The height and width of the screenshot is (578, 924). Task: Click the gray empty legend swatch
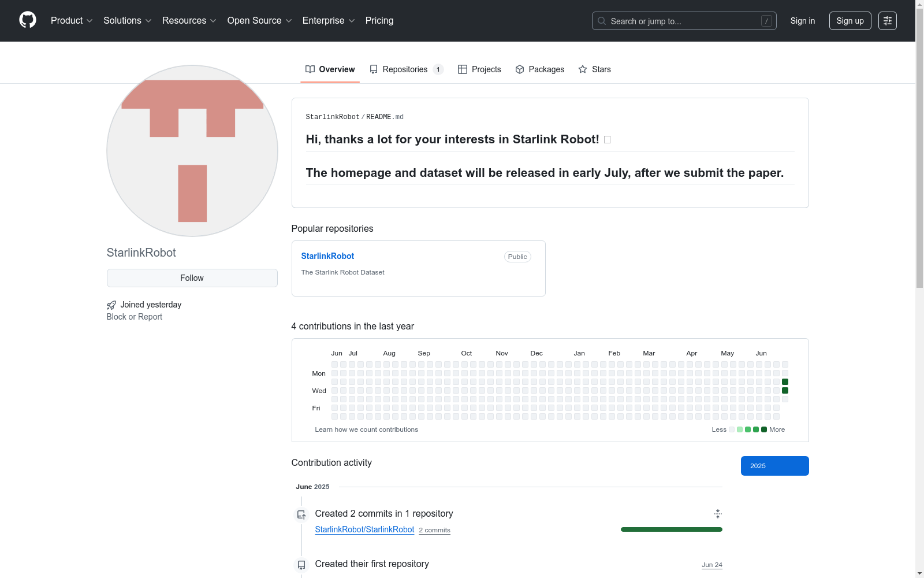coord(732,429)
